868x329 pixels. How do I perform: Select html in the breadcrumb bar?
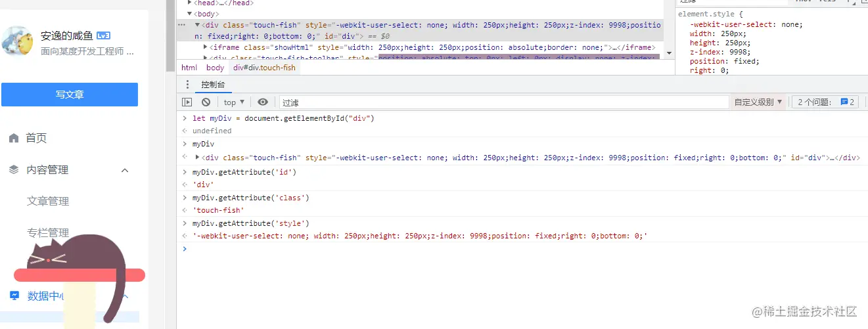[189, 68]
